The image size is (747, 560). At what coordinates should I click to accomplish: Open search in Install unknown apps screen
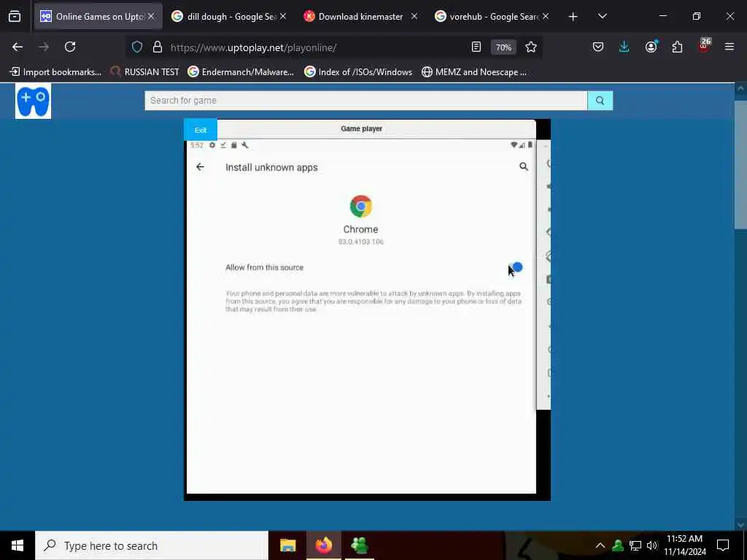524,166
